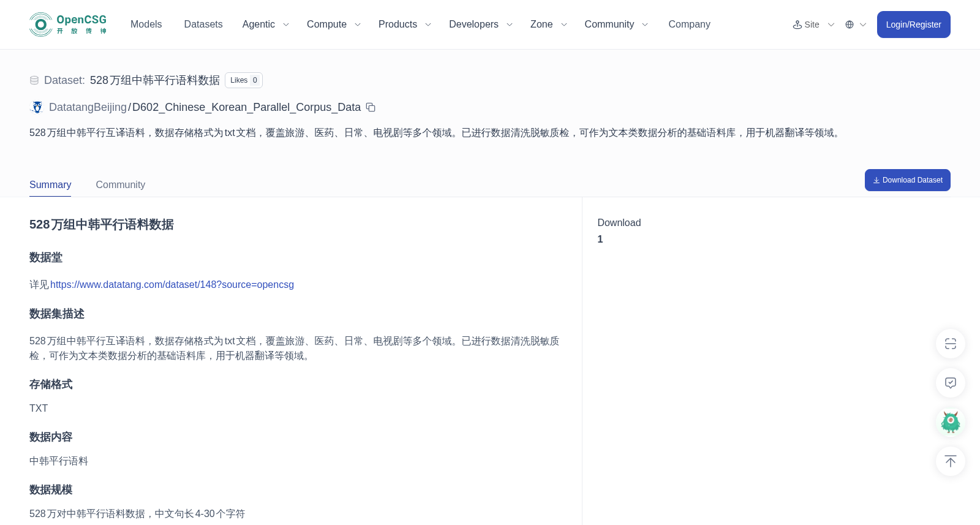The image size is (980, 525).
Task: Click the dataset database icon
Action: tap(34, 80)
